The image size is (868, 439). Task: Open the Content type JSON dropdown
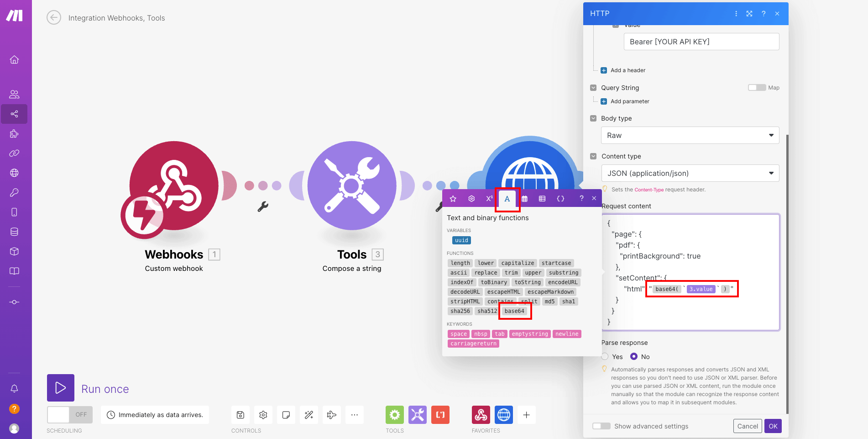(x=690, y=173)
